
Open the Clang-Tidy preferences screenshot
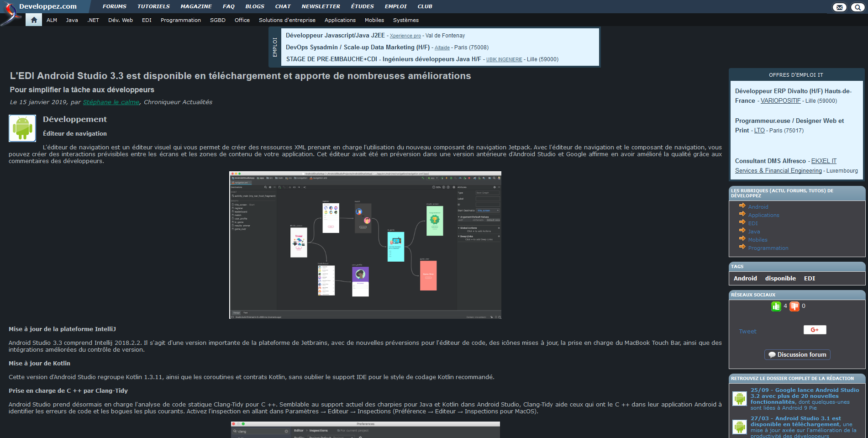365,430
